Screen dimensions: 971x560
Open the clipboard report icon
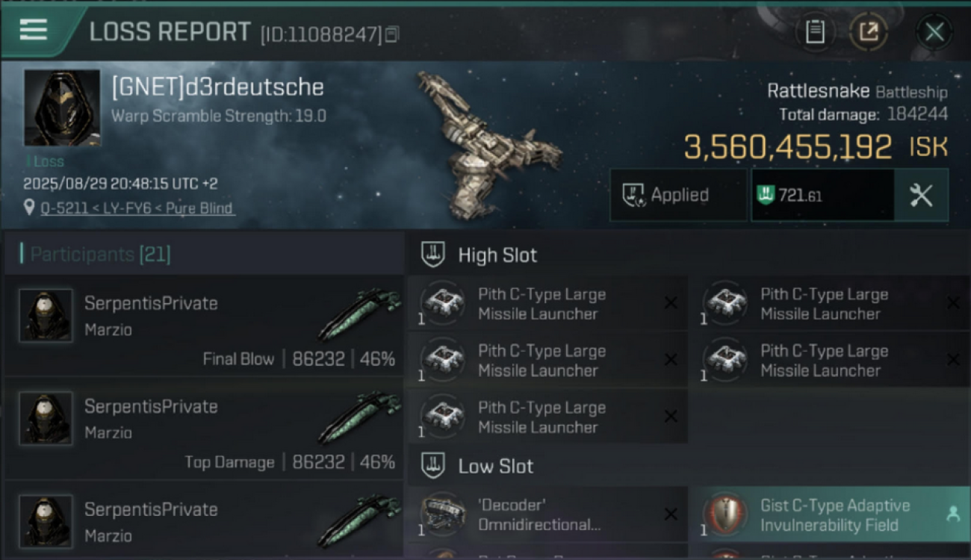click(x=815, y=31)
